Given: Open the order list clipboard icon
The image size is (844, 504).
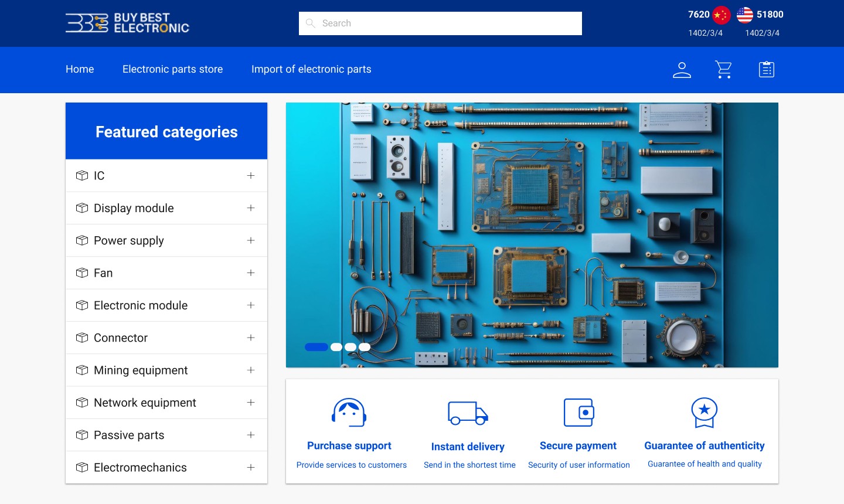Looking at the screenshot, I should pyautogui.click(x=766, y=69).
